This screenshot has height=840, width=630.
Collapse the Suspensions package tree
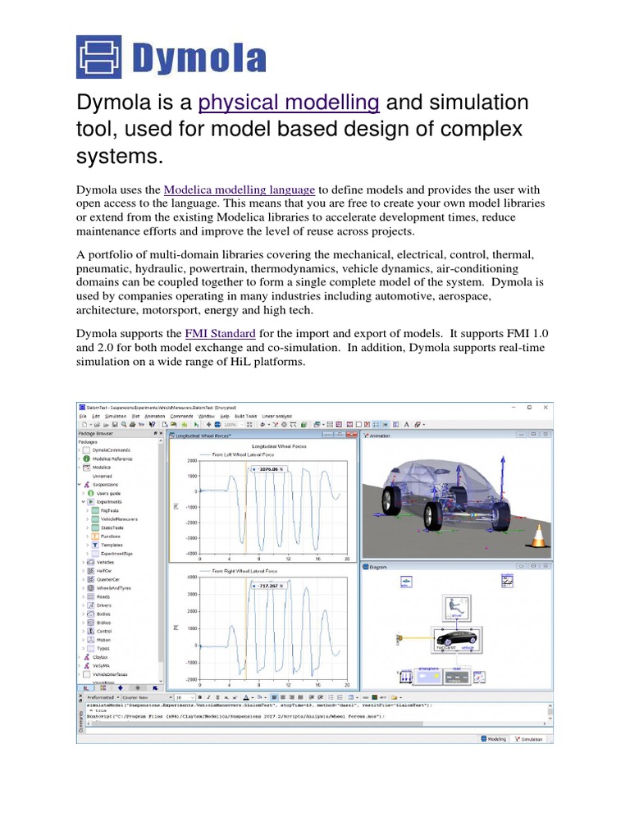click(80, 484)
